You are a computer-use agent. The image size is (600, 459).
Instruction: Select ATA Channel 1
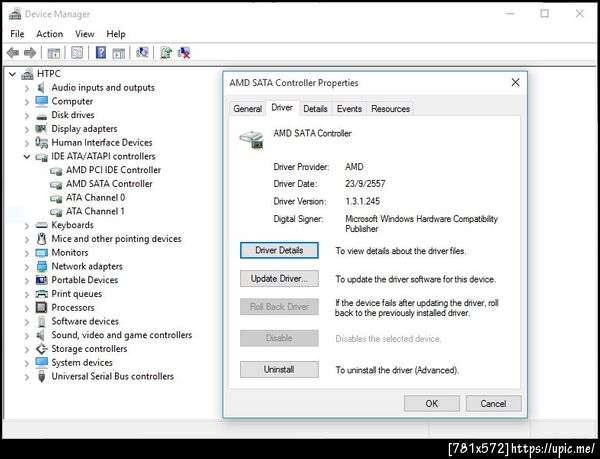95,212
